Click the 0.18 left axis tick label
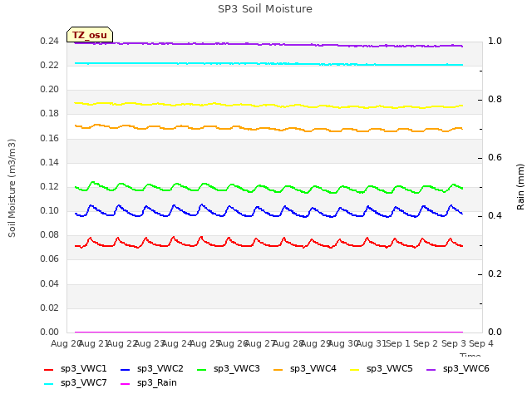Image resolution: width=532 pixels, height=399 pixels. 49,114
